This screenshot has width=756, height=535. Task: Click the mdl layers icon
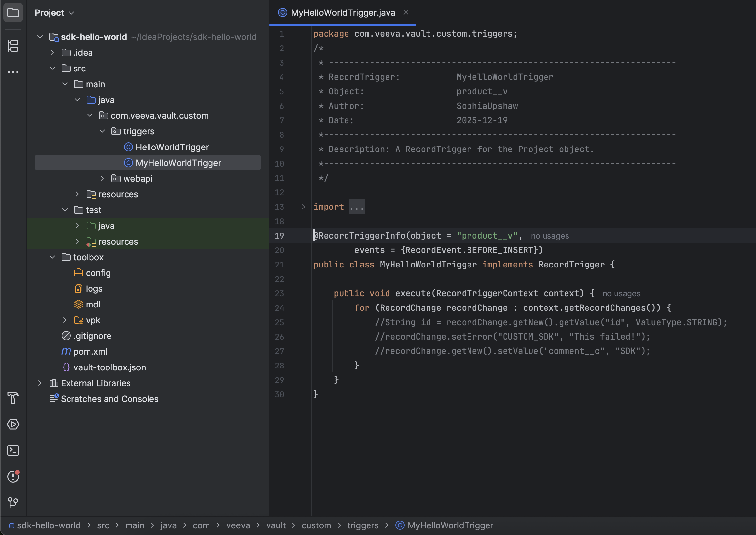click(x=78, y=305)
